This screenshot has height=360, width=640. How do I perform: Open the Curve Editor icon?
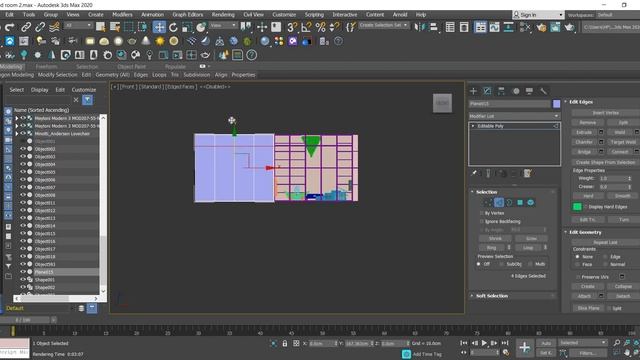(x=494, y=27)
